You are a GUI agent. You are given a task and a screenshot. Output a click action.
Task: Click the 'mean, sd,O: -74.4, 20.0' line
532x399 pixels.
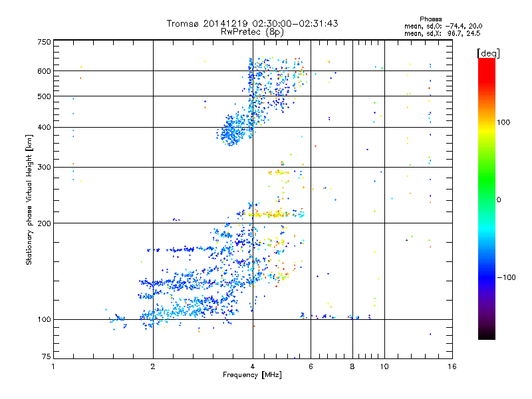[x=443, y=26]
